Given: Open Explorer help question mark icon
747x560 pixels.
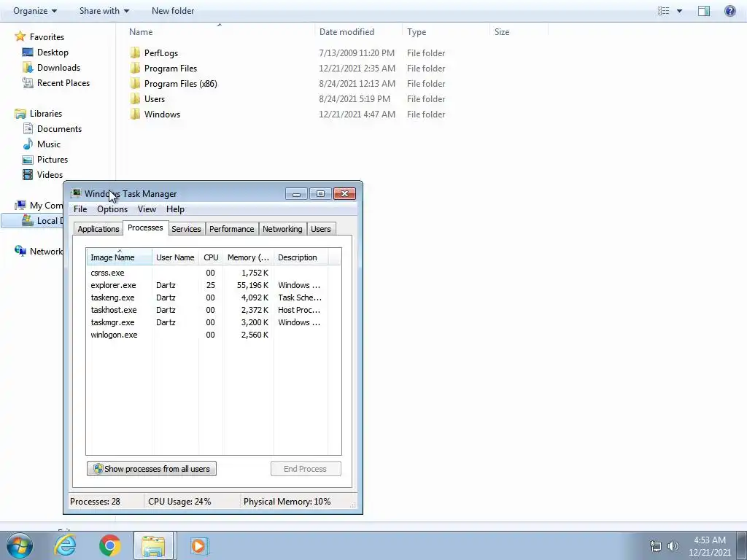Looking at the screenshot, I should 729,10.
